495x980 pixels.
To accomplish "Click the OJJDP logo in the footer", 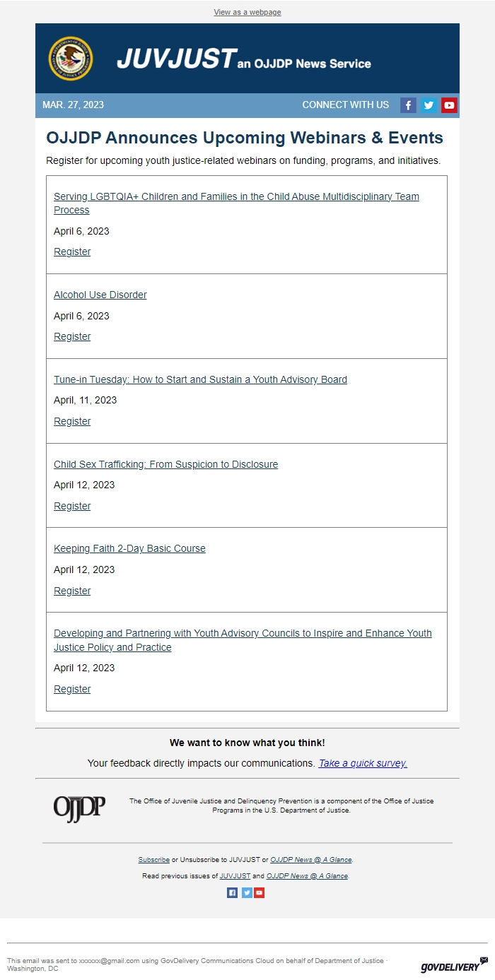I will pos(80,805).
